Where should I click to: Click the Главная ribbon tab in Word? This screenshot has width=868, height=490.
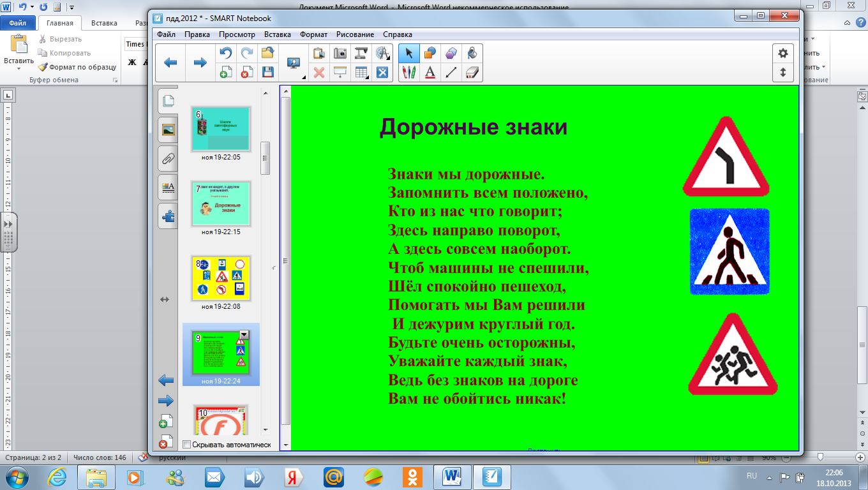tap(59, 24)
